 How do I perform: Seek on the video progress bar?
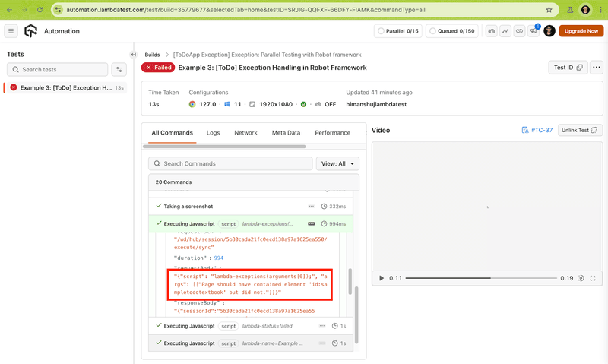481,278
